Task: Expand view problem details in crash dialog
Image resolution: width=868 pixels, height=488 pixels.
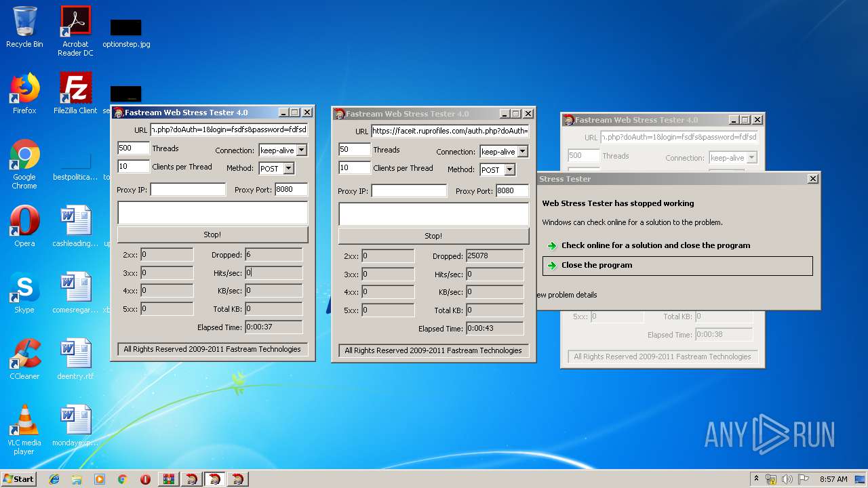Action: pos(567,295)
